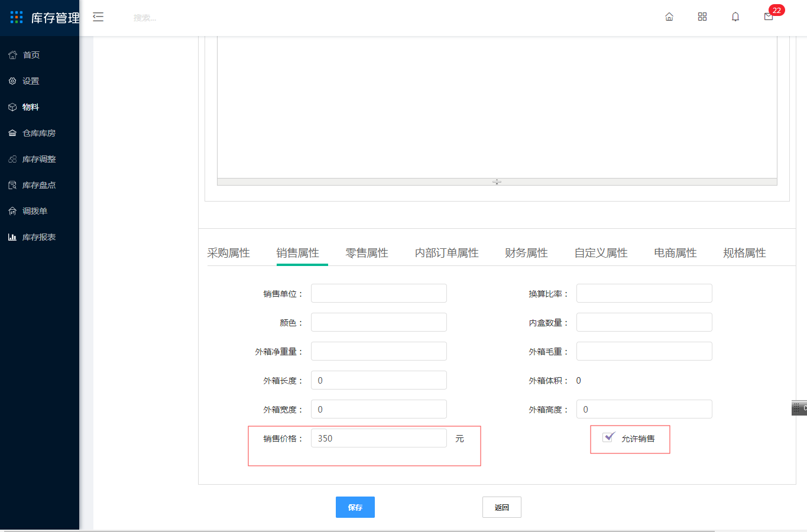807x532 pixels.
Task: Click the 调拨单 icon in the sidebar
Action: (12, 211)
